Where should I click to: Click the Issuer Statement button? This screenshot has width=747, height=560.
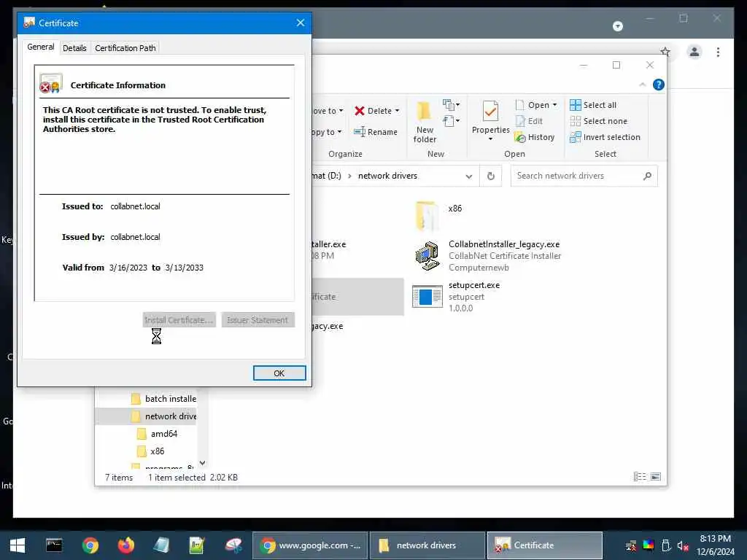click(x=258, y=320)
